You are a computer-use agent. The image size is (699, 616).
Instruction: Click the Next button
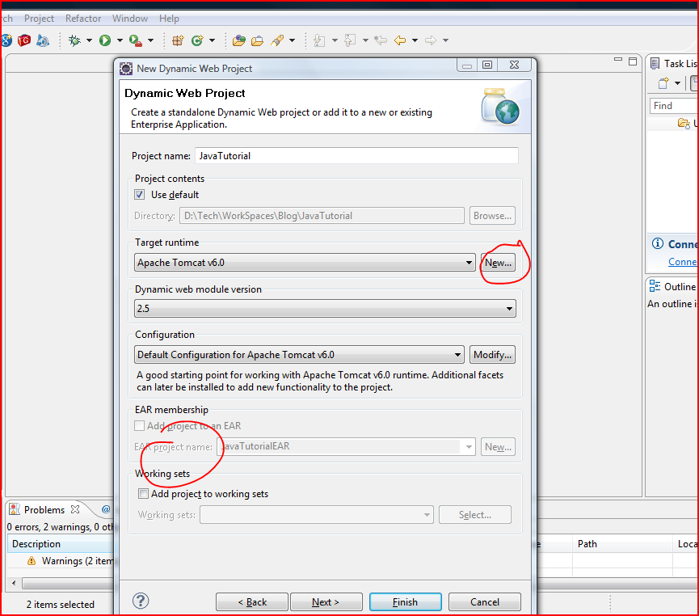coord(326,601)
